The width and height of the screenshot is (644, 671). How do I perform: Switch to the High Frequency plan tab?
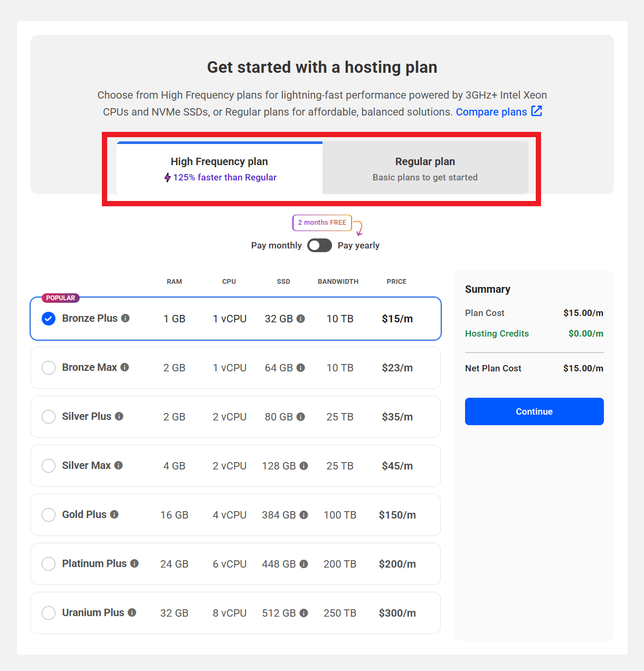coord(220,168)
